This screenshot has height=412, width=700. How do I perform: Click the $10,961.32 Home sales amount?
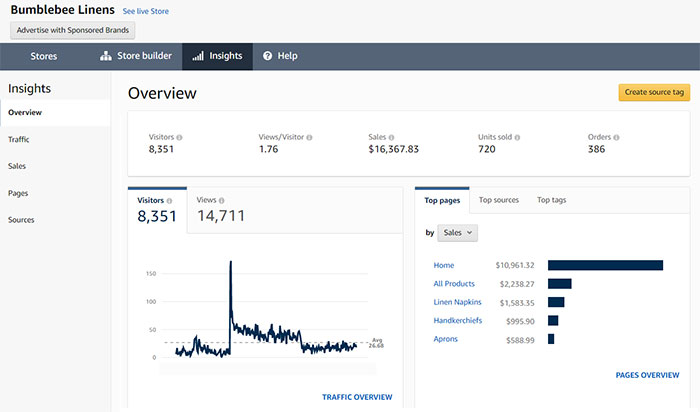(515, 265)
